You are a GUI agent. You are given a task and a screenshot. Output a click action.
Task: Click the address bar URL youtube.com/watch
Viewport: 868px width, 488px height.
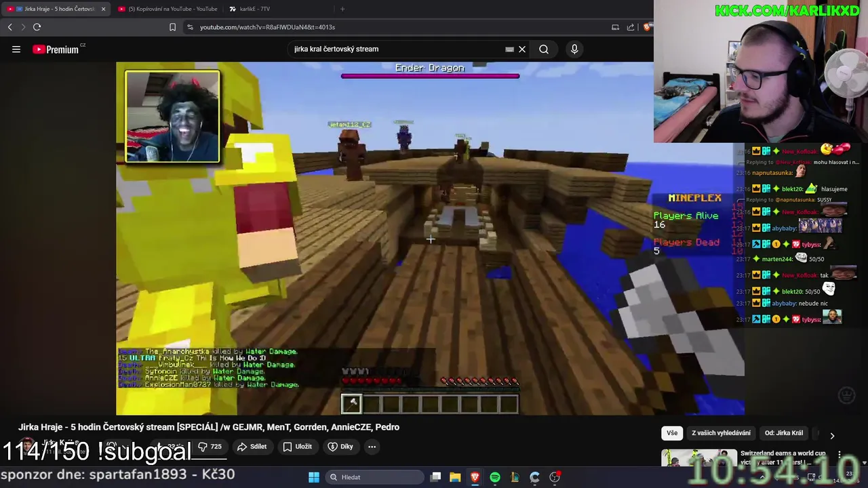pos(267,27)
